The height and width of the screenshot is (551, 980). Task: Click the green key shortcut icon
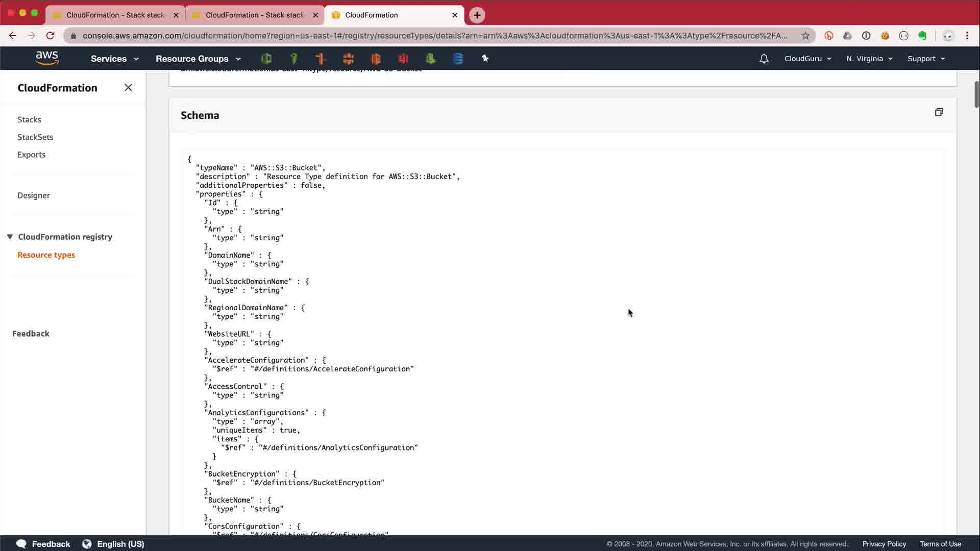tap(293, 59)
